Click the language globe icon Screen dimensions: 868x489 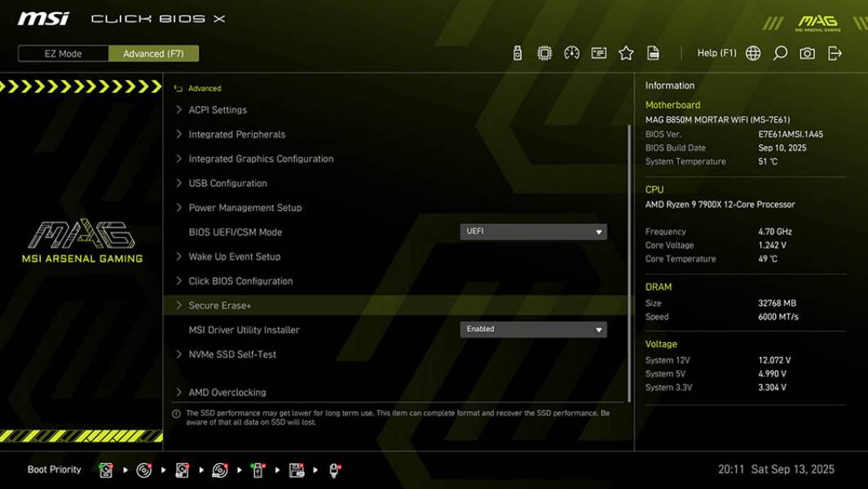click(753, 52)
